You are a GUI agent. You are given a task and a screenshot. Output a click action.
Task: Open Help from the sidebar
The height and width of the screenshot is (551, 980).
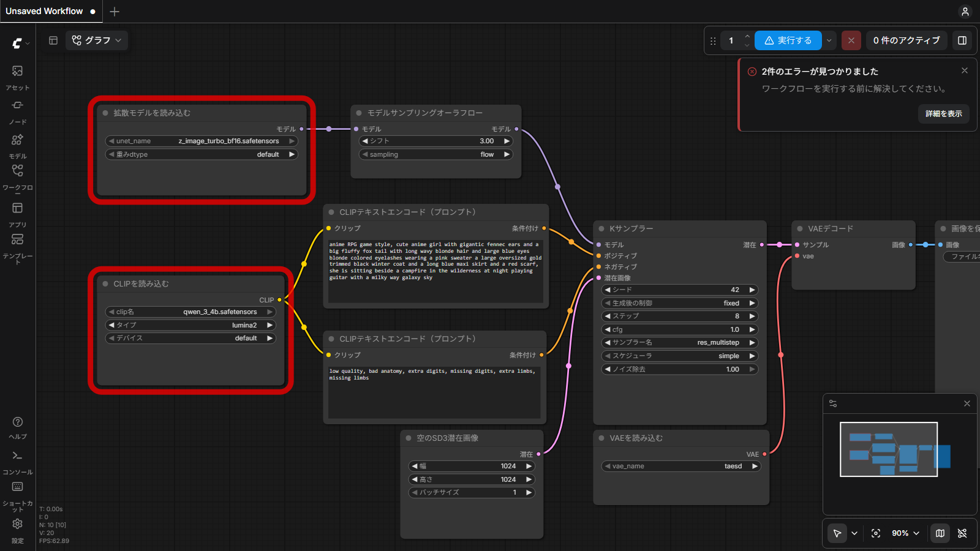click(18, 427)
